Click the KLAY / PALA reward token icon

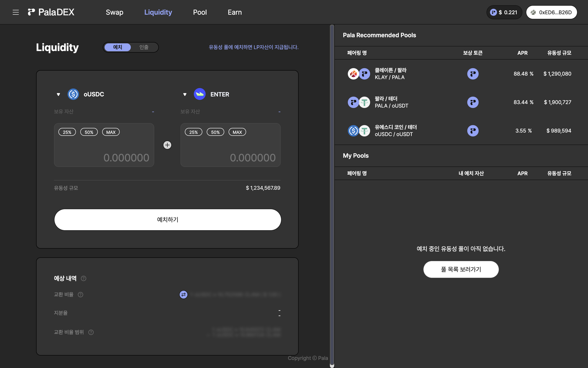pyautogui.click(x=473, y=74)
